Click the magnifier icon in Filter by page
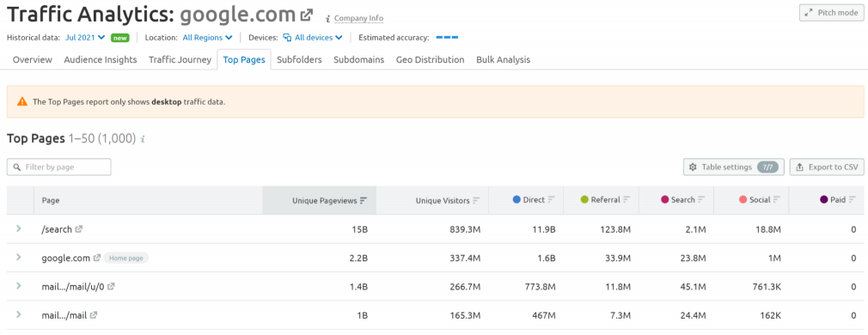Screen dimensions: 868x335 pos(18,167)
